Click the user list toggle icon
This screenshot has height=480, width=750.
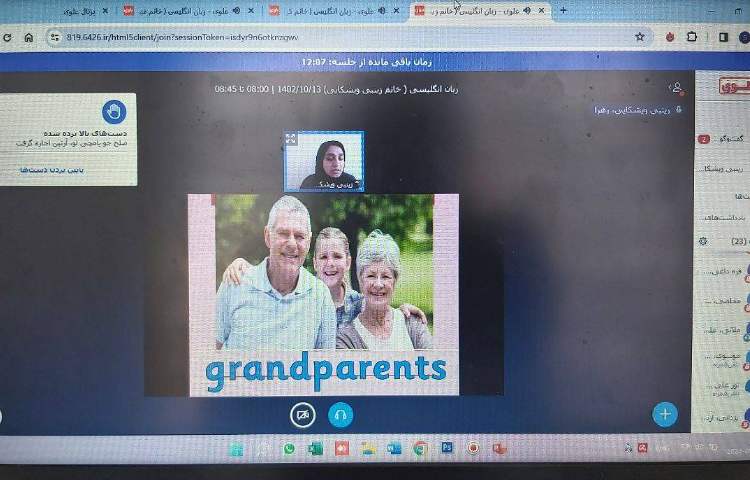pos(677,88)
